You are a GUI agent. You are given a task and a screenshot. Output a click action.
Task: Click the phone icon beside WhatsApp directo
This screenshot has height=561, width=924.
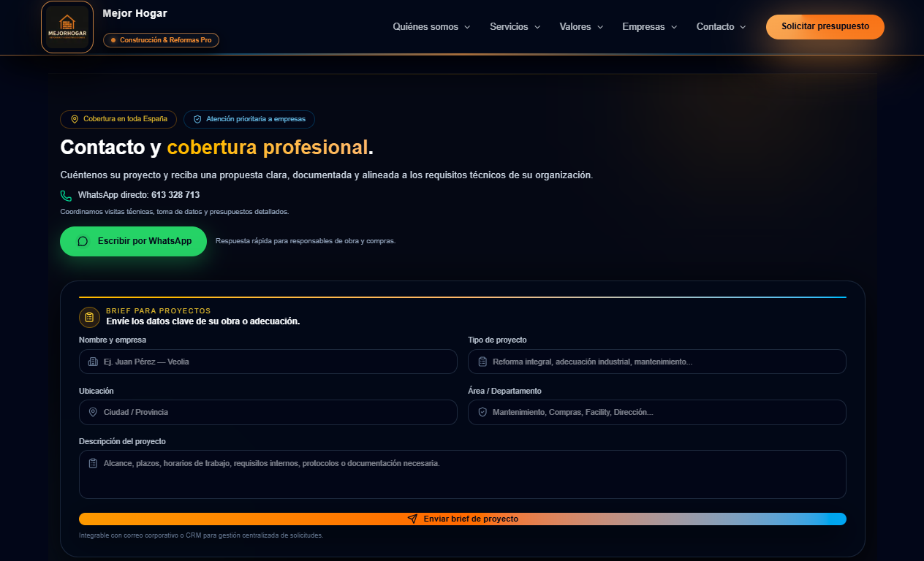pos(65,195)
